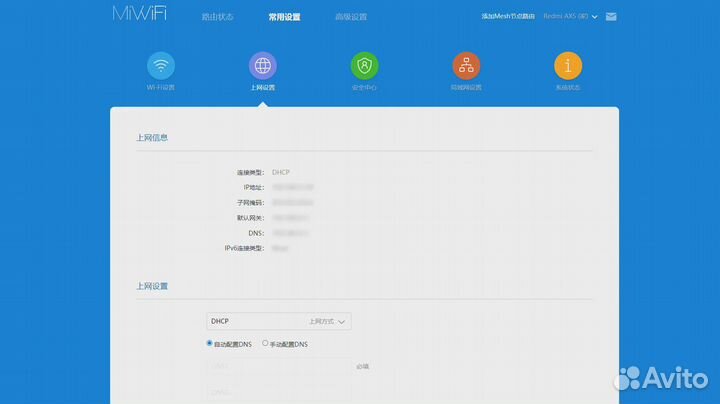Click the DNS1 input field

pos(279,366)
